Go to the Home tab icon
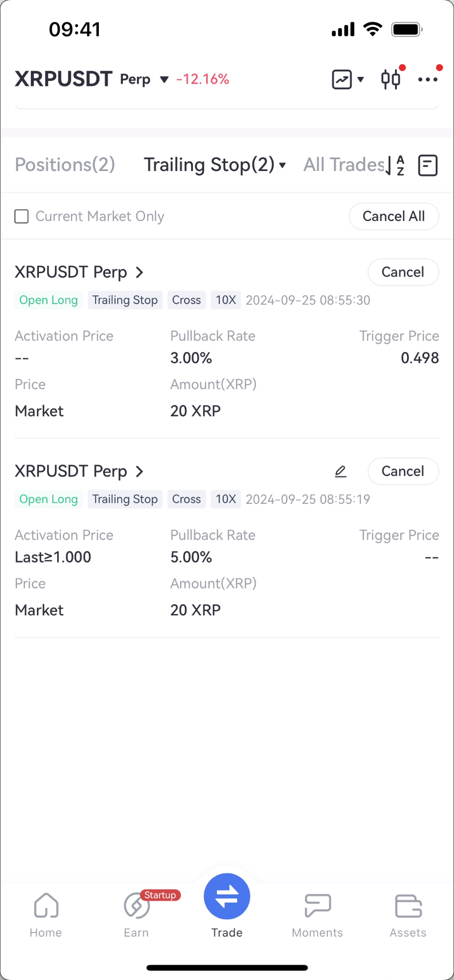Viewport: 454px width, 980px height. (x=46, y=906)
